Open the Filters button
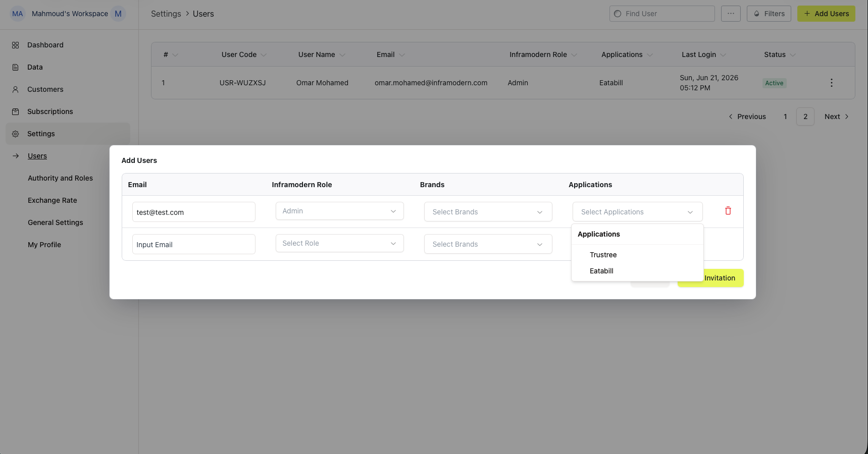Image resolution: width=868 pixels, height=454 pixels. click(769, 14)
